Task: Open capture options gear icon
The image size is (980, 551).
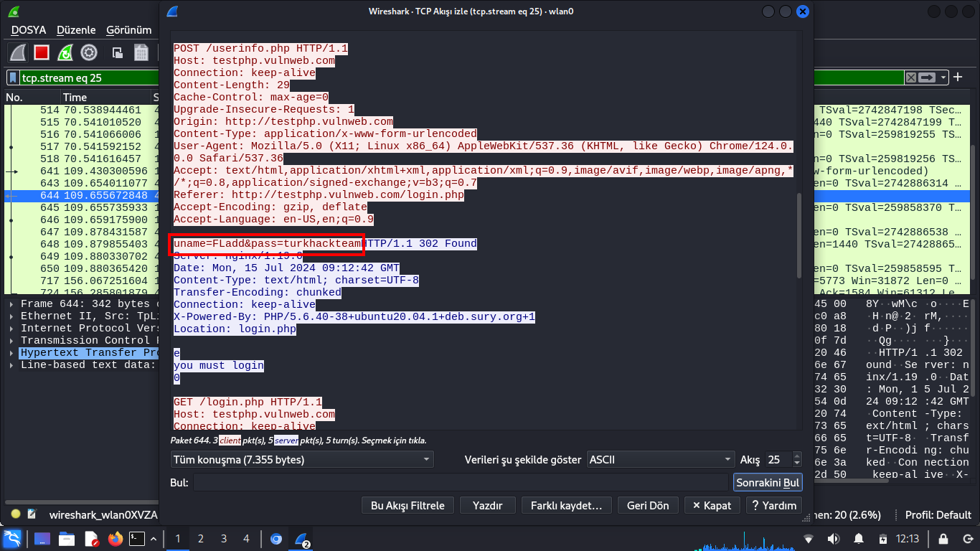Action: [89, 52]
